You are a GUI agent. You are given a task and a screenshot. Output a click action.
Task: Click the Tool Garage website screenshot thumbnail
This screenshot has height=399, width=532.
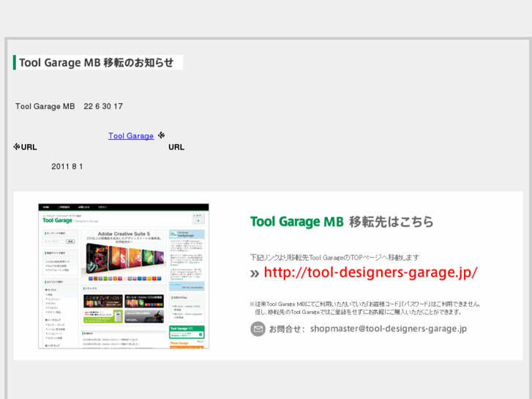tap(124, 276)
